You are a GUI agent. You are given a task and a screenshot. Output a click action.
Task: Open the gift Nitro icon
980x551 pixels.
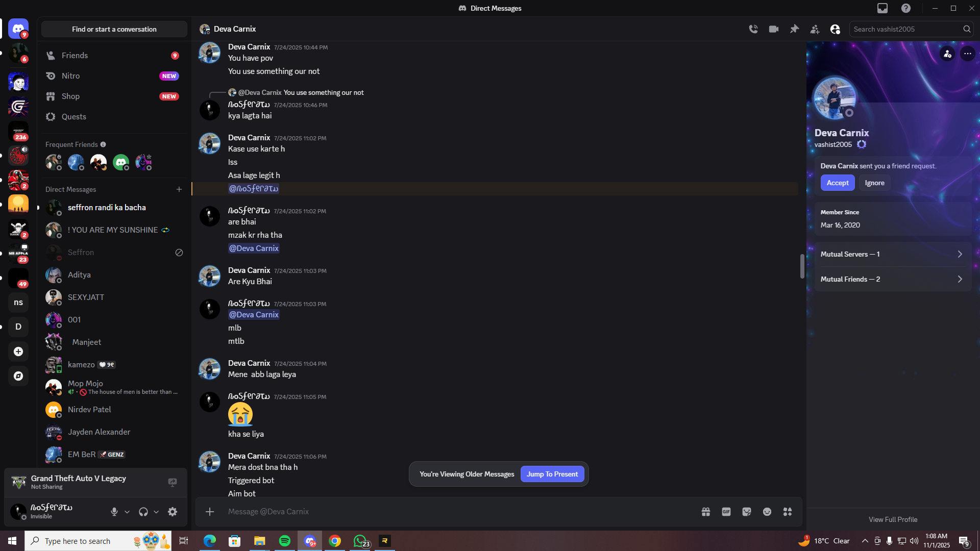[706, 512]
